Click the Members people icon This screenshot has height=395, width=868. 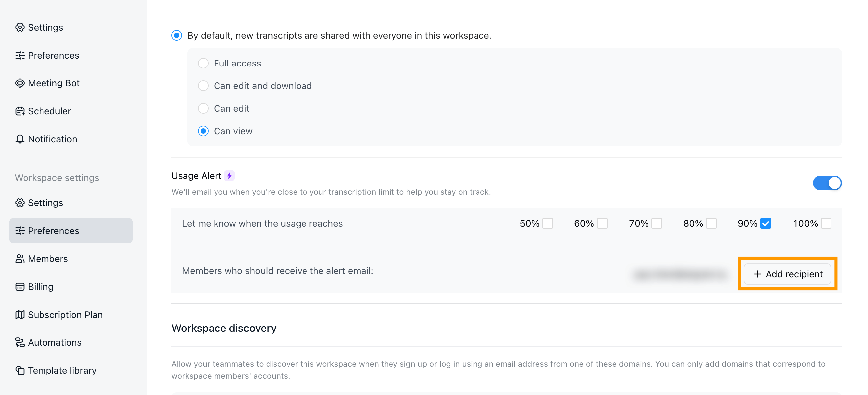click(x=20, y=259)
